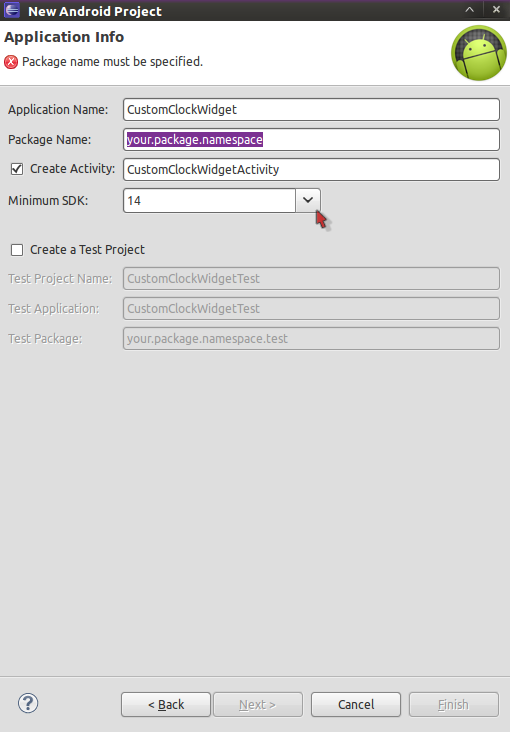Click the Test Package field
This screenshot has height=732, width=510.
312,338
